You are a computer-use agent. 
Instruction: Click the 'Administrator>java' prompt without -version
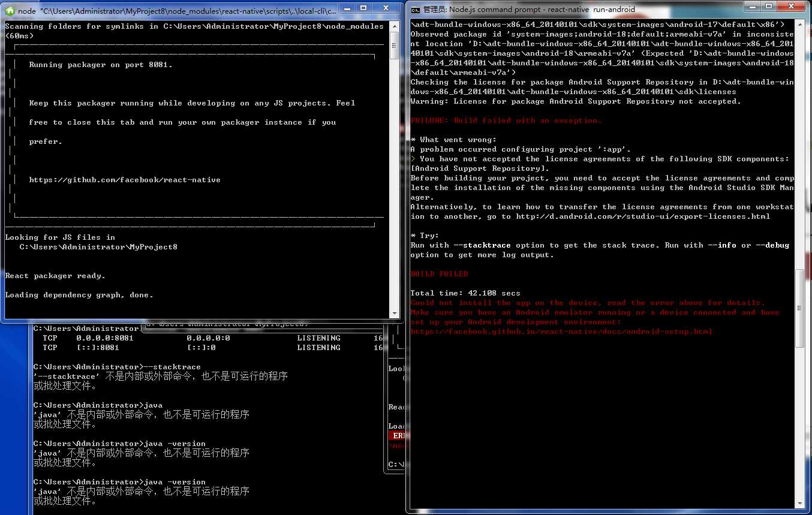(98, 405)
